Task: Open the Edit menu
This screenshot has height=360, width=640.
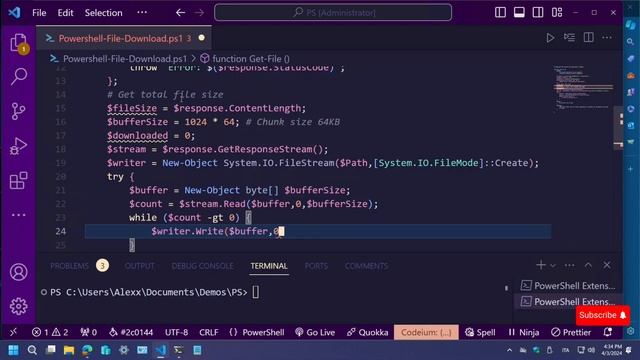Action: [x=65, y=13]
